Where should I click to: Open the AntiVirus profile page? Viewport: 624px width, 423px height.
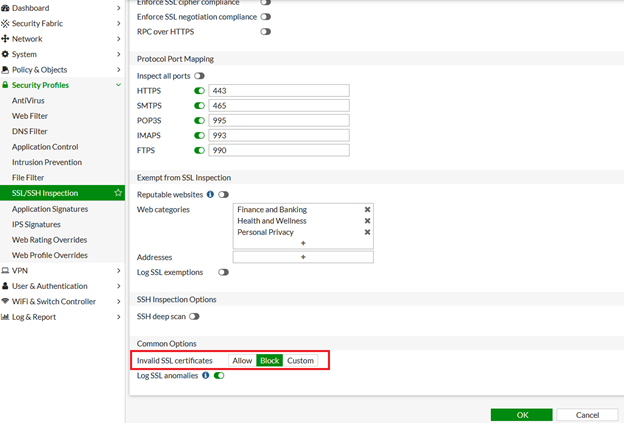pos(28,100)
